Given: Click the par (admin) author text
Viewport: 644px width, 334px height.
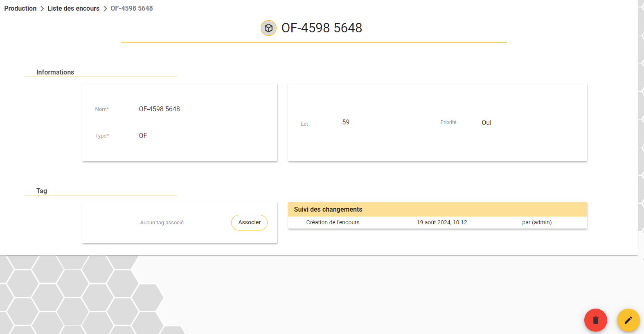Looking at the screenshot, I should coord(537,222).
